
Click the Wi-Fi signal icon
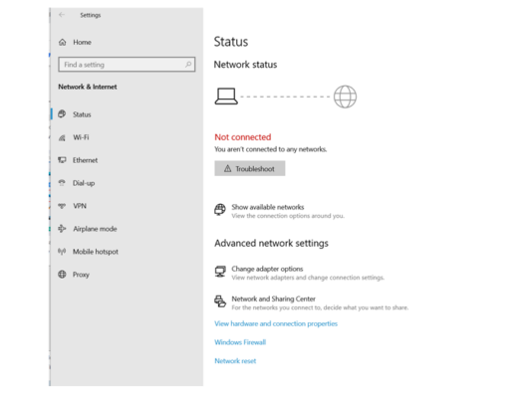coord(62,137)
